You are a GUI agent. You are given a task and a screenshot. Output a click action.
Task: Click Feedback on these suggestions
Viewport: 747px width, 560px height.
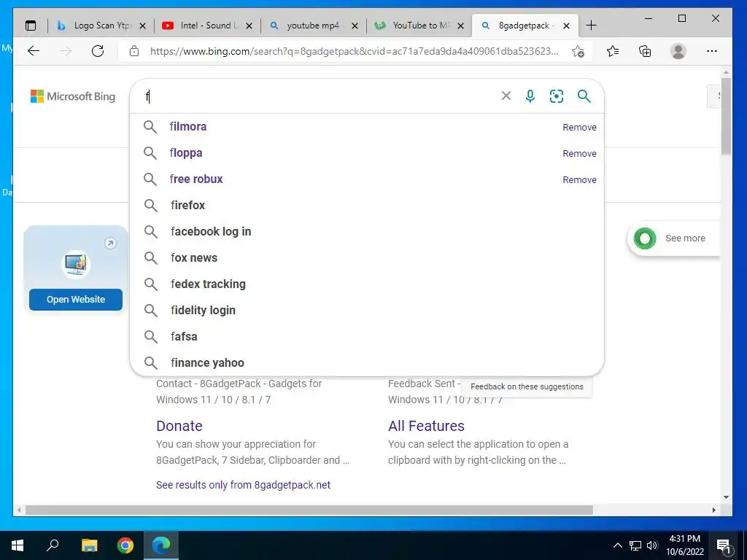coord(527,386)
